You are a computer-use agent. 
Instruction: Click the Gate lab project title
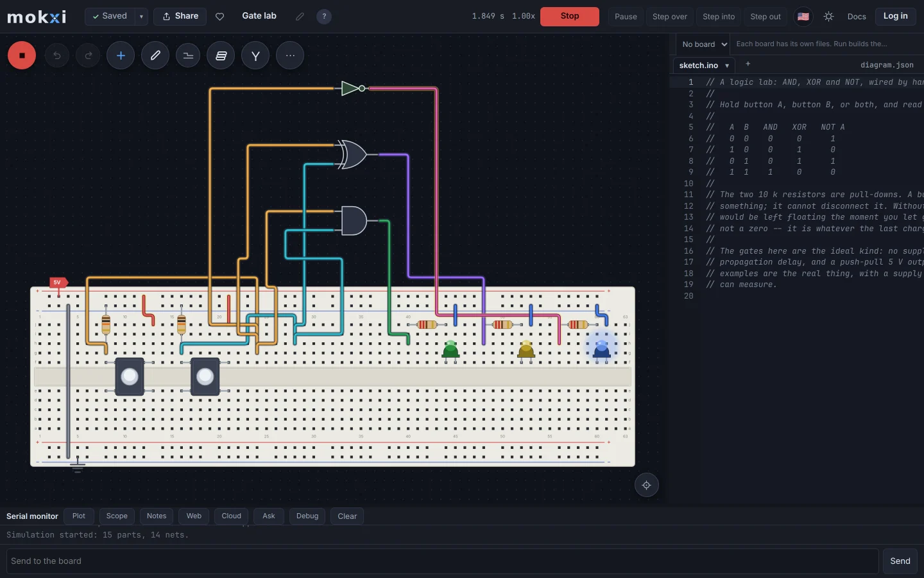tap(259, 16)
